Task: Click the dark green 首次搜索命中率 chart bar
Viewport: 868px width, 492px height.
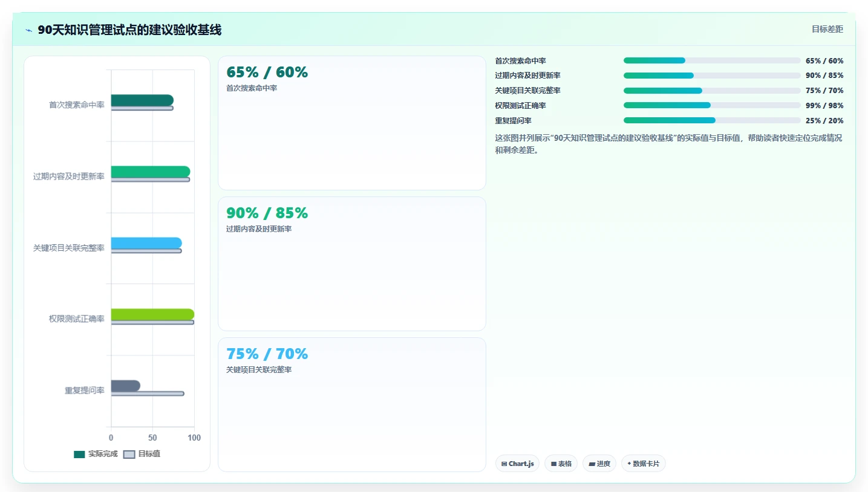Action: (142, 100)
